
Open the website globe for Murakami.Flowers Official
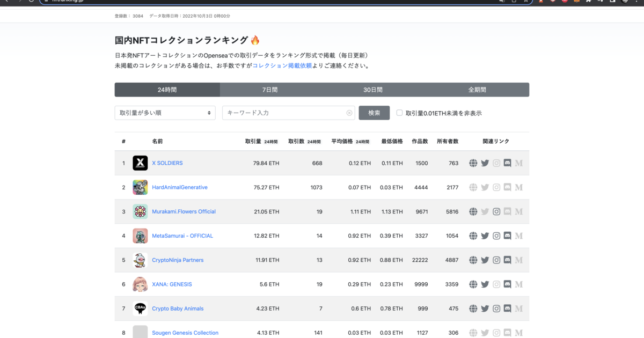click(x=473, y=211)
